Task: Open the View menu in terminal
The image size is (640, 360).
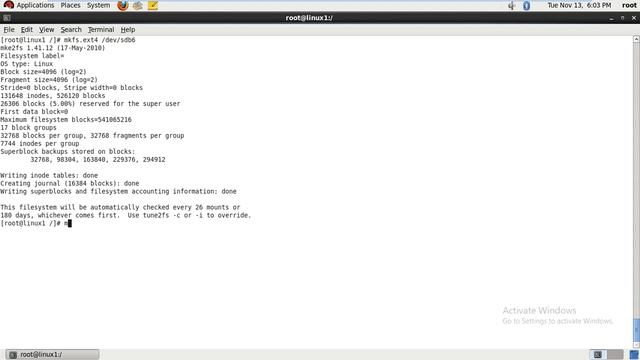Action: [47, 29]
